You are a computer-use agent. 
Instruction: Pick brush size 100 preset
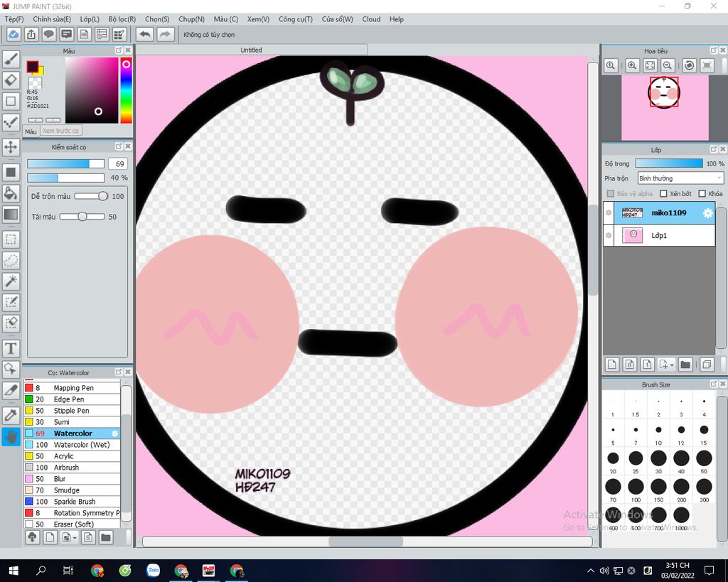pos(636,490)
